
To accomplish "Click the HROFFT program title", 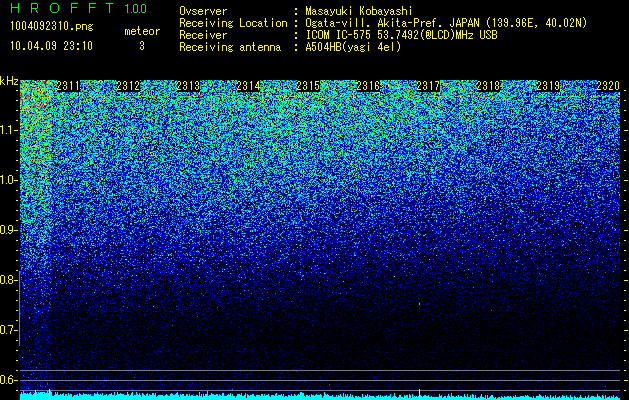I will click(62, 8).
